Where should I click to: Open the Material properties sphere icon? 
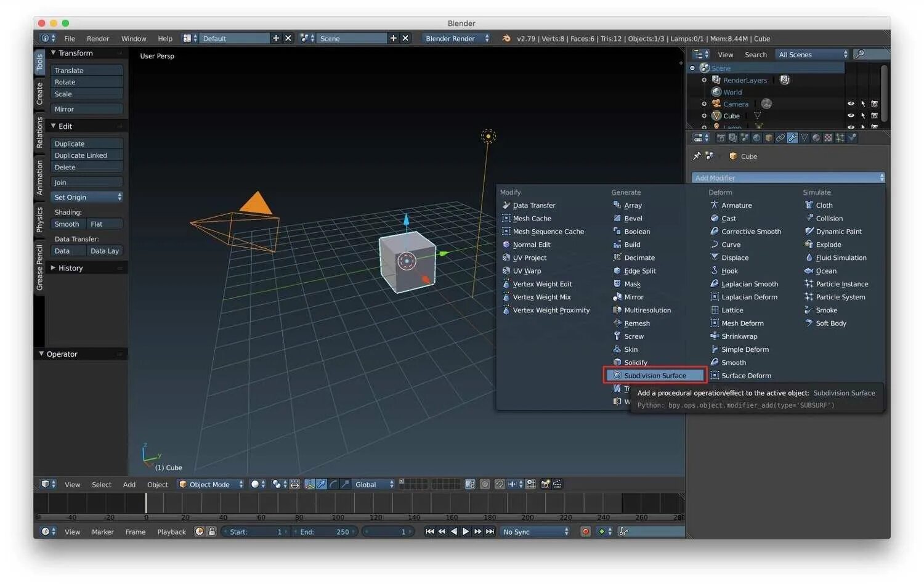coord(816,138)
